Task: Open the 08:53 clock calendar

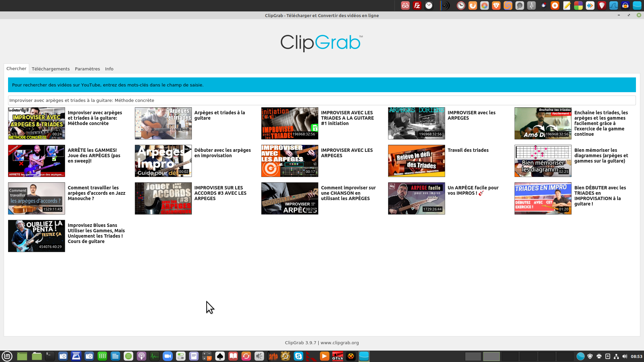Action: 636,356
